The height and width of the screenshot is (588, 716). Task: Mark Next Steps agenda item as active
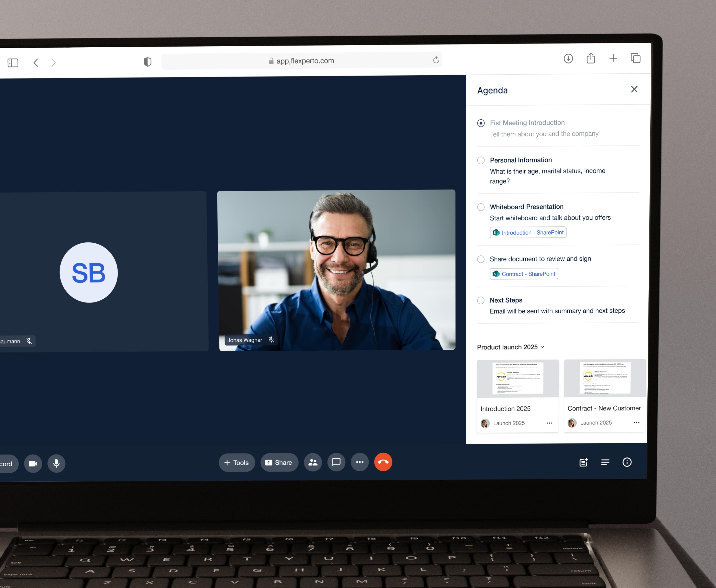[480, 300]
